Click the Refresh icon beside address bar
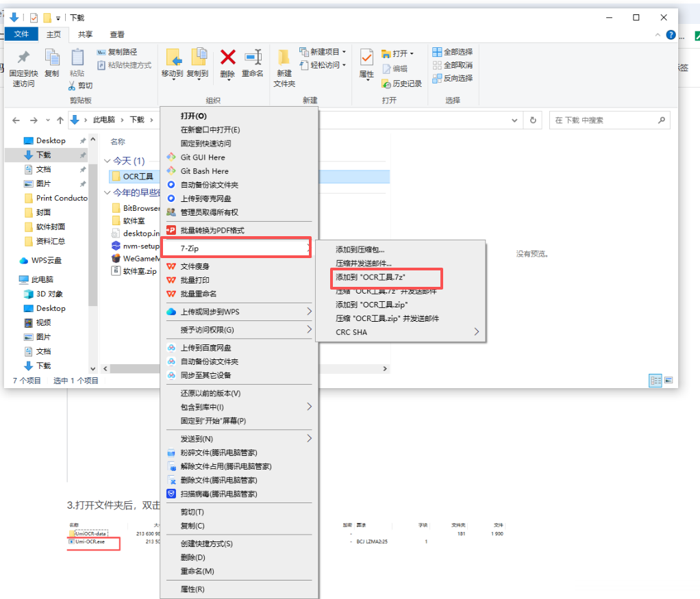The width and height of the screenshot is (700, 599). [533, 120]
